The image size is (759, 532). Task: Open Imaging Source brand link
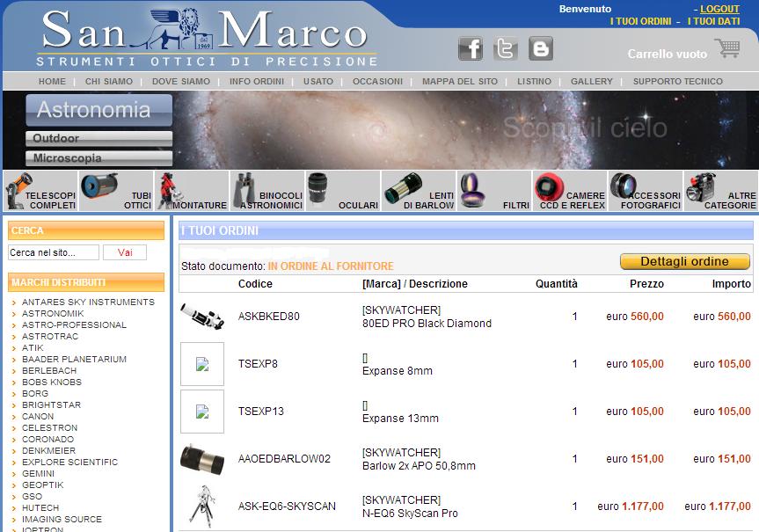pyautogui.click(x=62, y=520)
